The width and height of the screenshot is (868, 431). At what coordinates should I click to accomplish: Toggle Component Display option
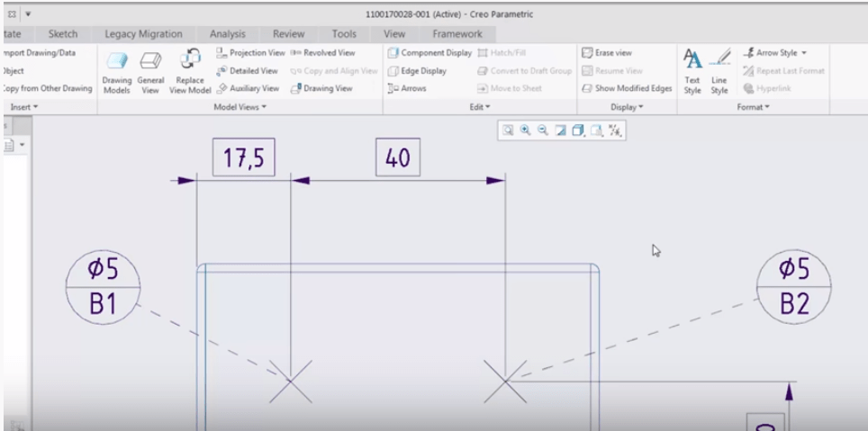[x=429, y=53]
